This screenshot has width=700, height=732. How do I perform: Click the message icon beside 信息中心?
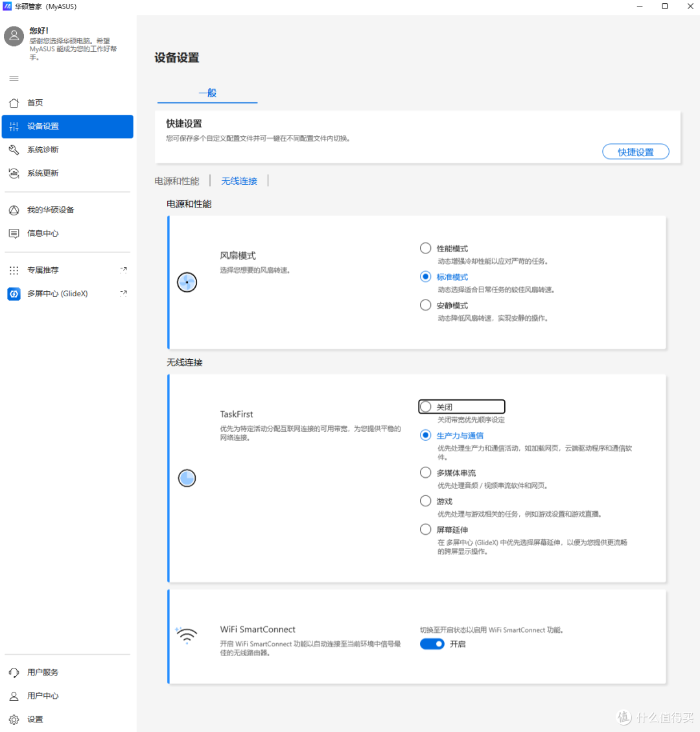(14, 233)
